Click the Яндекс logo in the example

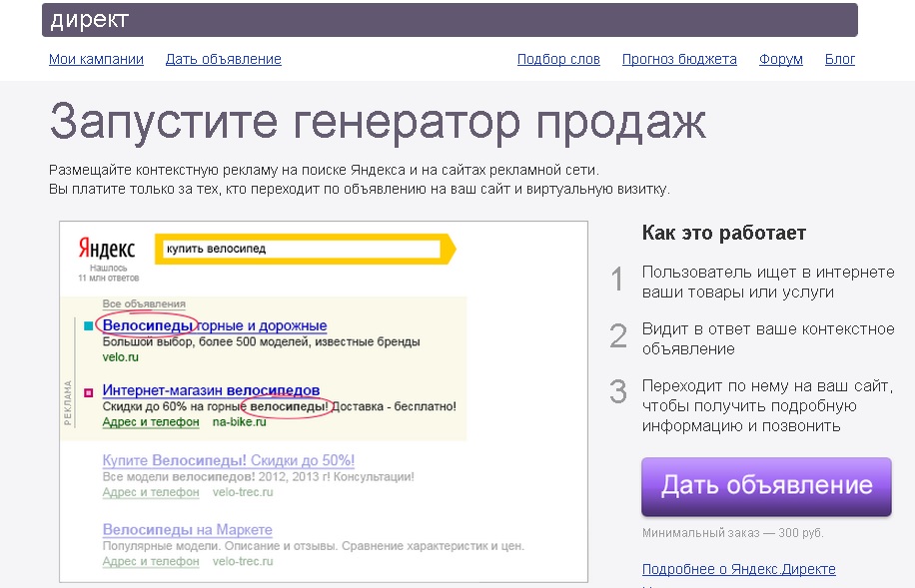(x=107, y=249)
